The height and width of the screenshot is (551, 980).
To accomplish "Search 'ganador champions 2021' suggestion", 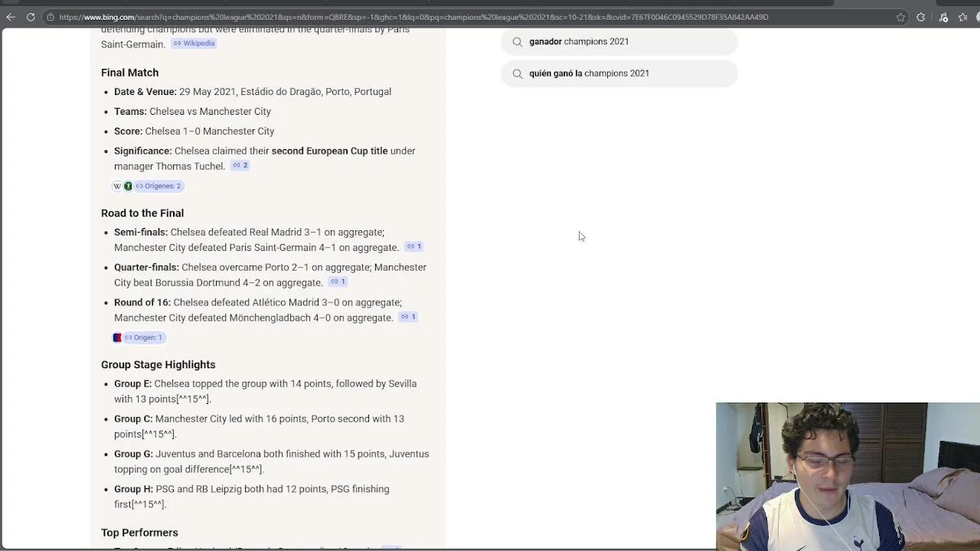I will (x=619, y=41).
